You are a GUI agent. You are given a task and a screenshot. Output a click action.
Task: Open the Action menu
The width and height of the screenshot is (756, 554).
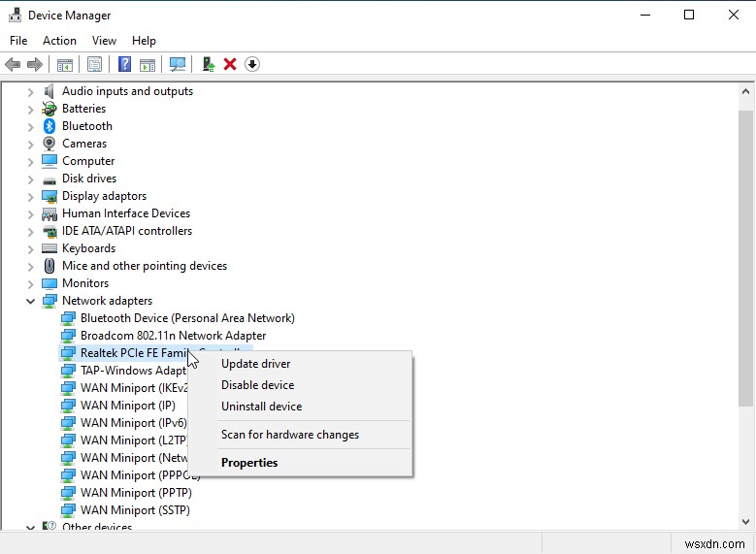click(59, 41)
